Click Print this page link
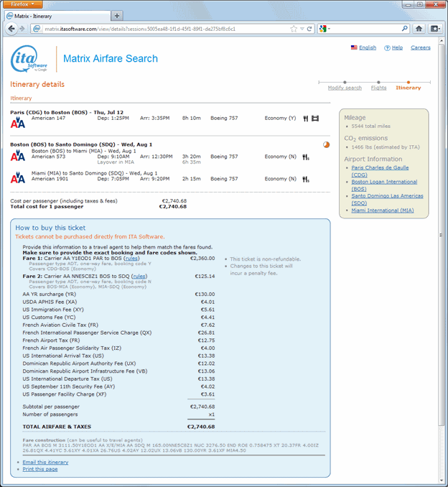The height and width of the screenshot is (487, 448). pyautogui.click(x=40, y=469)
